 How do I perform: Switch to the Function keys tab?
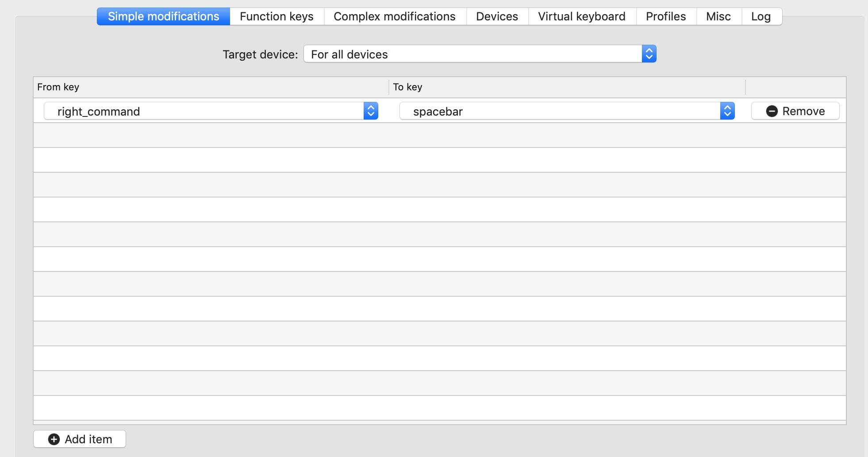pos(276,16)
